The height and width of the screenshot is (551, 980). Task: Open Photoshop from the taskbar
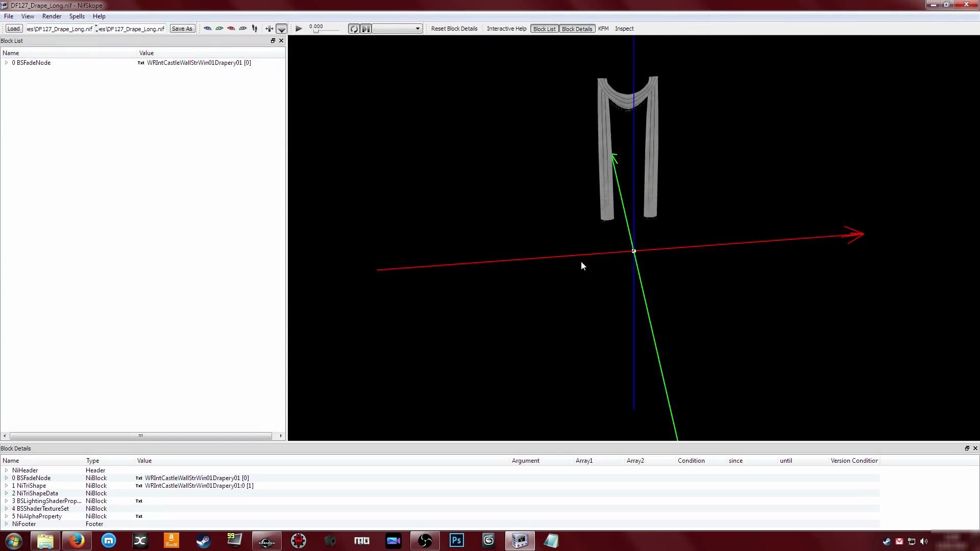[x=456, y=540]
